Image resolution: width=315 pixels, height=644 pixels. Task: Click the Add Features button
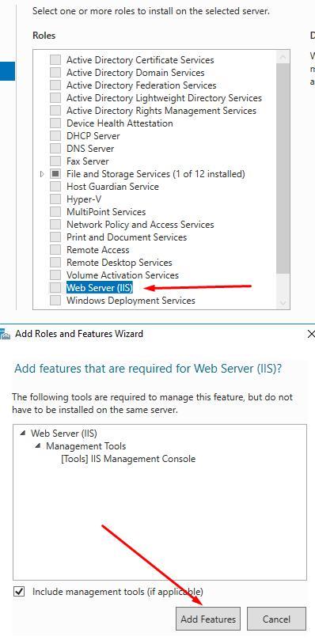(208, 619)
